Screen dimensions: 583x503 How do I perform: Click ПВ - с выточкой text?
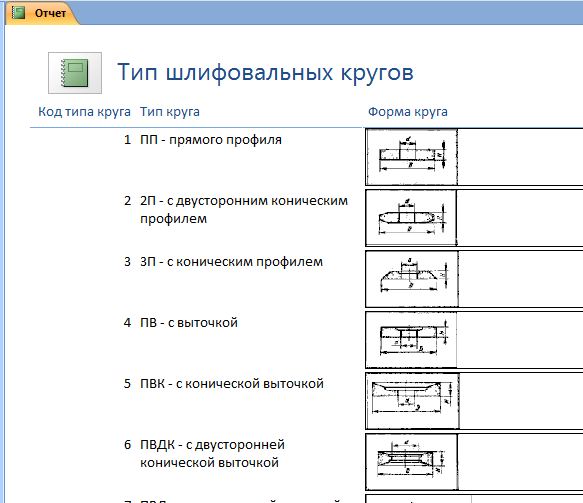click(189, 323)
